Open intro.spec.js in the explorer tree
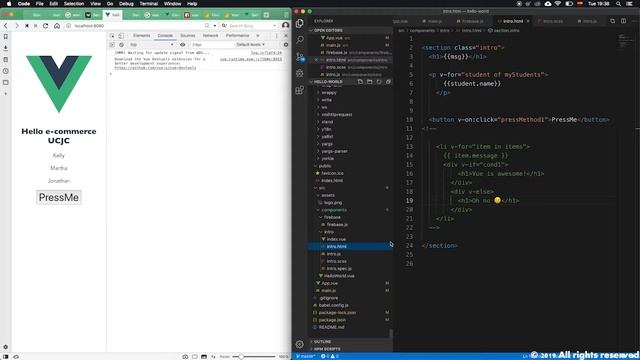This screenshot has width=640, height=360. tap(339, 269)
